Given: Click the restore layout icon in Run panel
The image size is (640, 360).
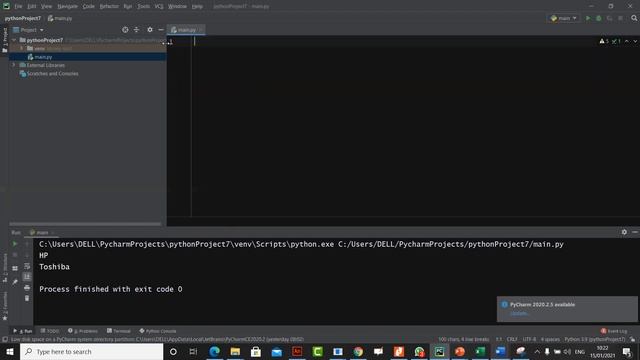Looking at the screenshot, I should point(15,268).
